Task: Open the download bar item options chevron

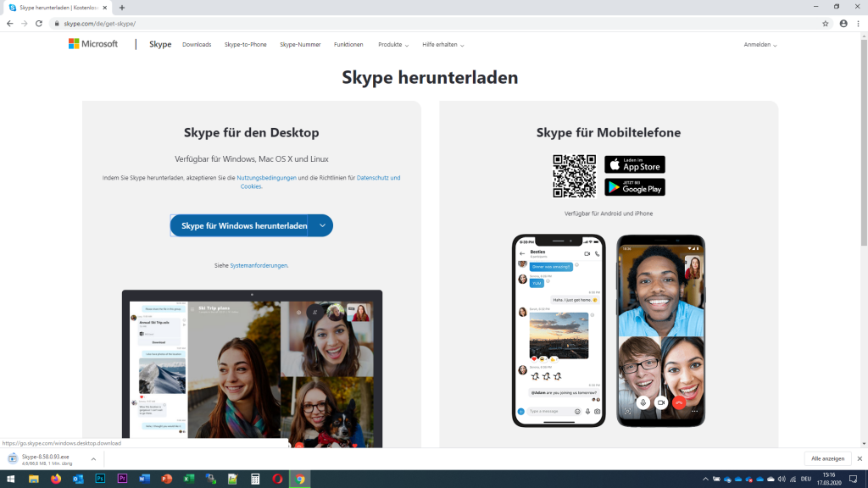Action: [x=93, y=459]
